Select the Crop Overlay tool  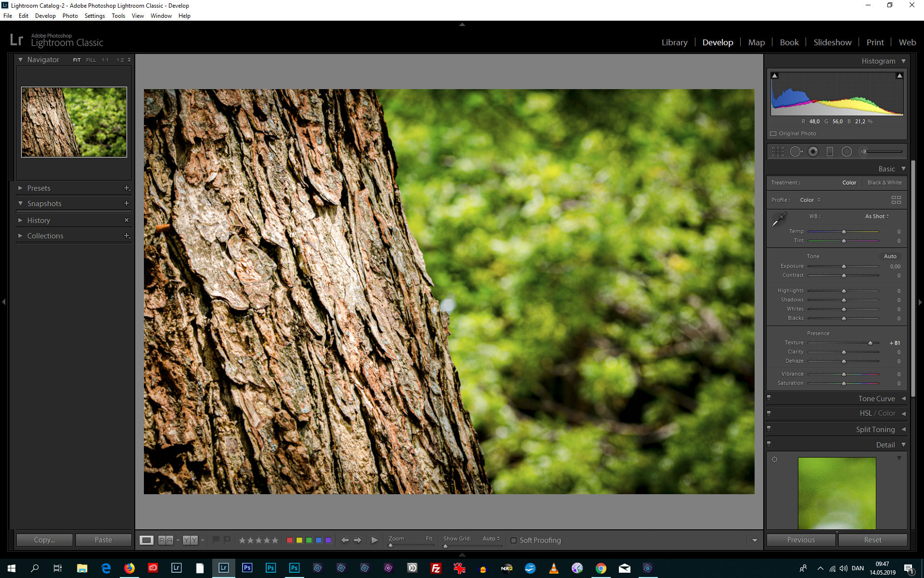(778, 151)
